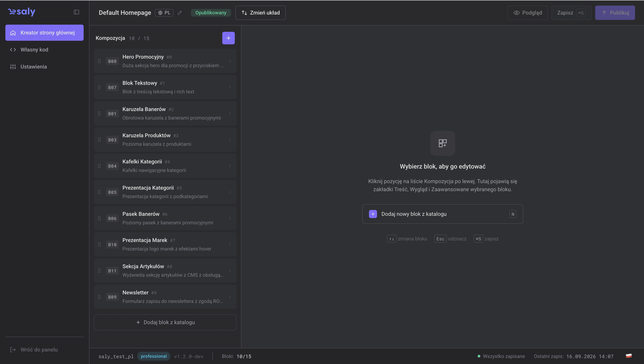
Task: Click the purple plus button beside Kompozycja
Action: (x=228, y=38)
